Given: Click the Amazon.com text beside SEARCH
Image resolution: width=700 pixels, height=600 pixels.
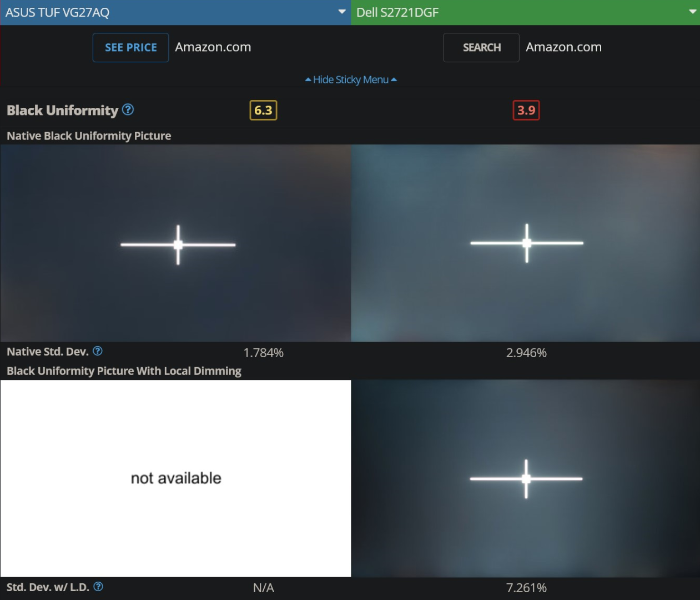Looking at the screenshot, I should tap(563, 47).
